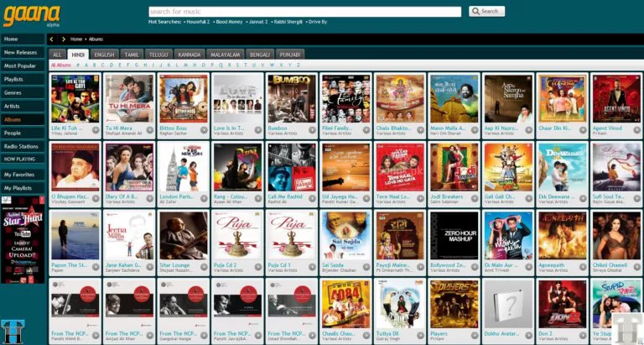Play the Chaalis Chau album
The image size is (644, 345).
click(x=366, y=335)
